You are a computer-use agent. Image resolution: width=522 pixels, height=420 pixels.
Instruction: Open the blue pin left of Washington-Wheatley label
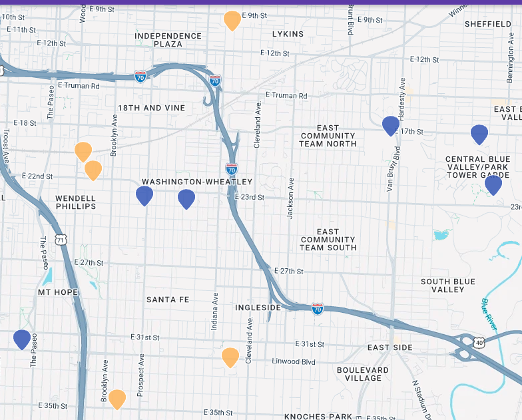pyautogui.click(x=144, y=196)
